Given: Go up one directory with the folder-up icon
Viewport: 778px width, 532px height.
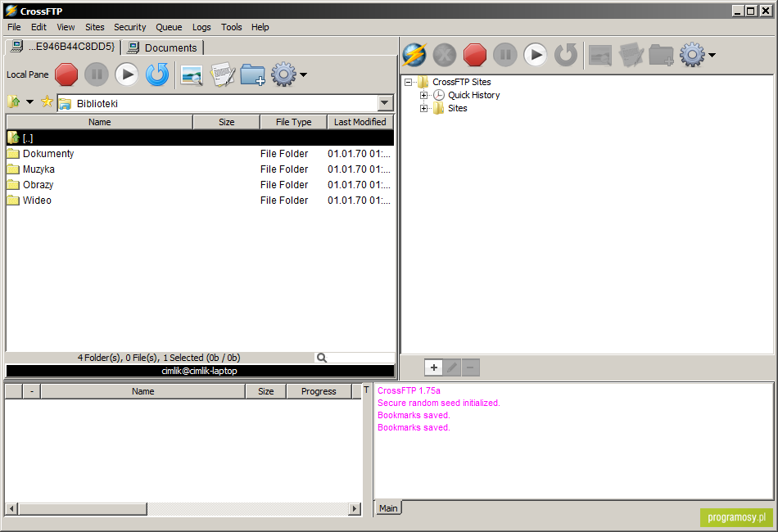Looking at the screenshot, I should (14, 102).
